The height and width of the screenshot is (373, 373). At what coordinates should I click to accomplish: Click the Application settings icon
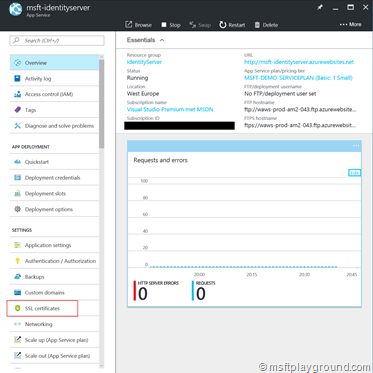pos(17,245)
